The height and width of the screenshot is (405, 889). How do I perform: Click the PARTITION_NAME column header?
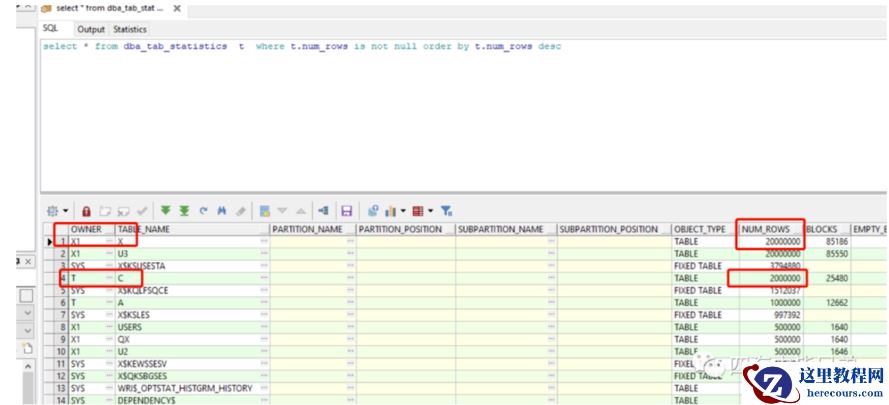coord(313,229)
